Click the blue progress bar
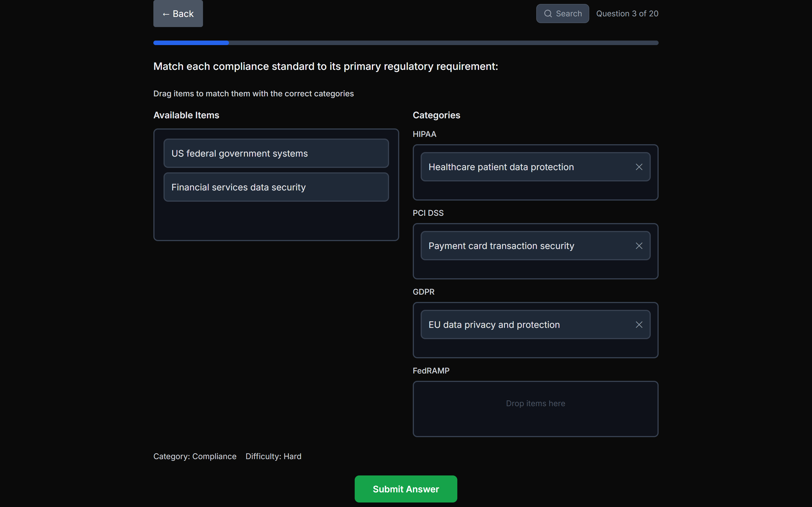 click(x=191, y=43)
